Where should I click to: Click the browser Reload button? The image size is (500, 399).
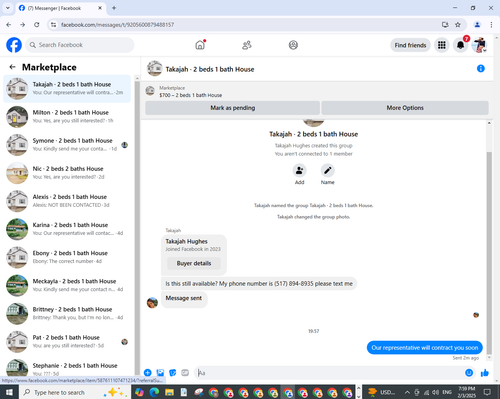tap(37, 25)
